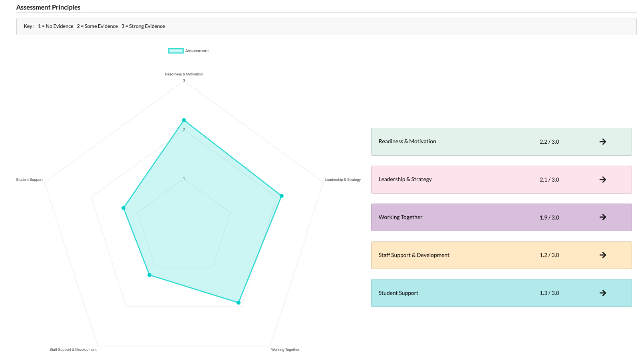Select the Staff Support & Development title
644x362 pixels.
tap(414, 255)
